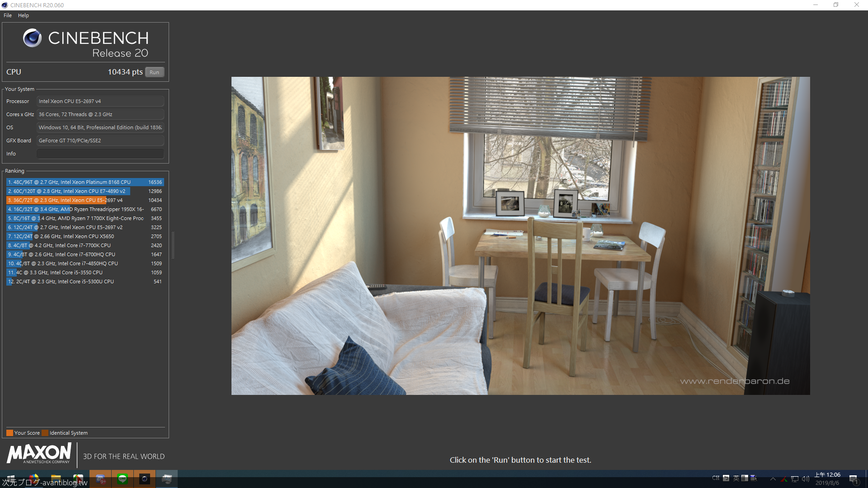Click the Cinebench taskbar icon

tap(145, 479)
